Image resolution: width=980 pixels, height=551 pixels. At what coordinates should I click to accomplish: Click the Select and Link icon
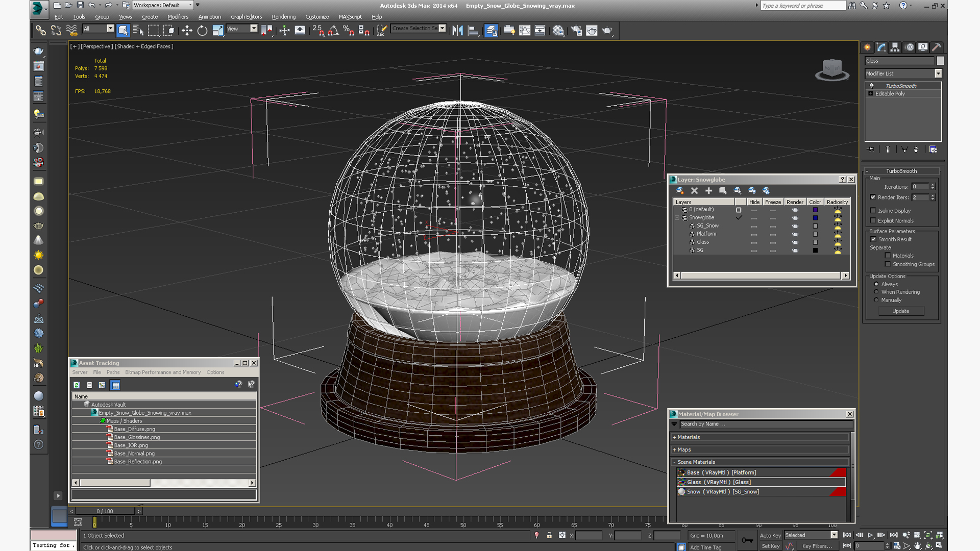[40, 31]
